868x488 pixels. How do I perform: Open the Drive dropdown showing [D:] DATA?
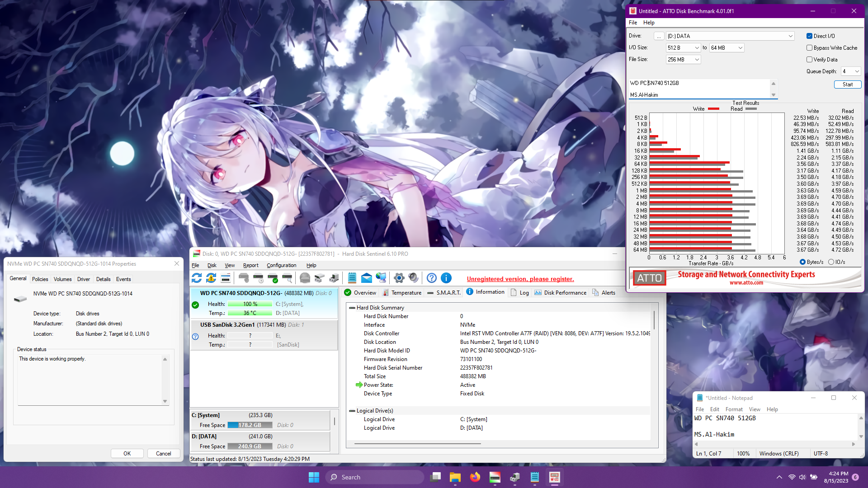tap(730, 36)
